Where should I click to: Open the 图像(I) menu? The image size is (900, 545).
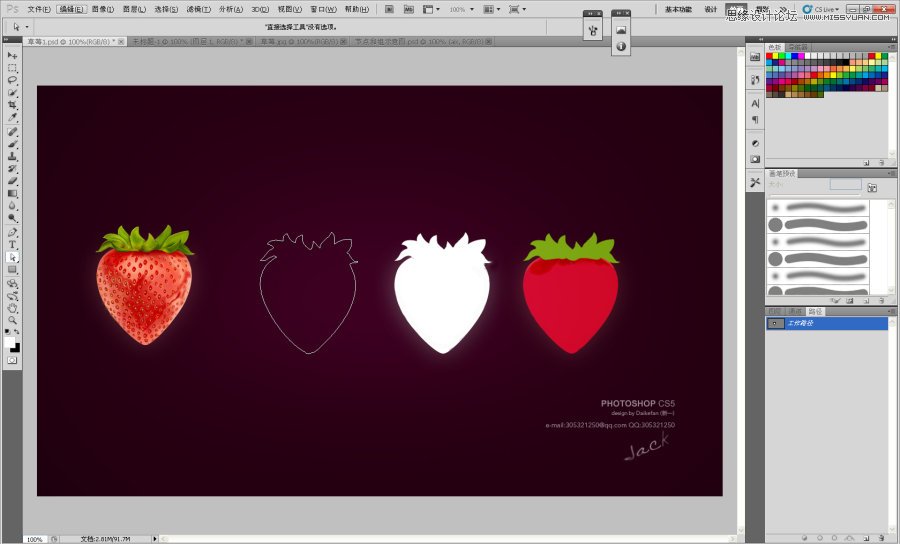pyautogui.click(x=102, y=9)
